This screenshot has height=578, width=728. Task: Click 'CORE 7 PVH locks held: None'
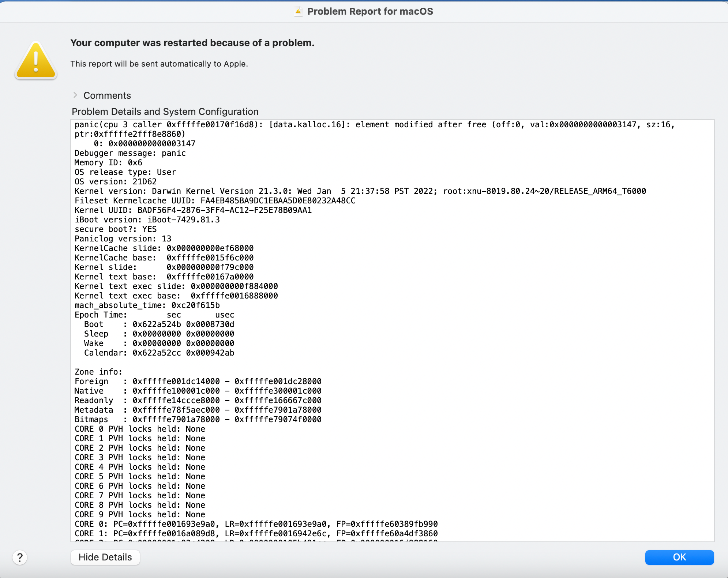140,496
